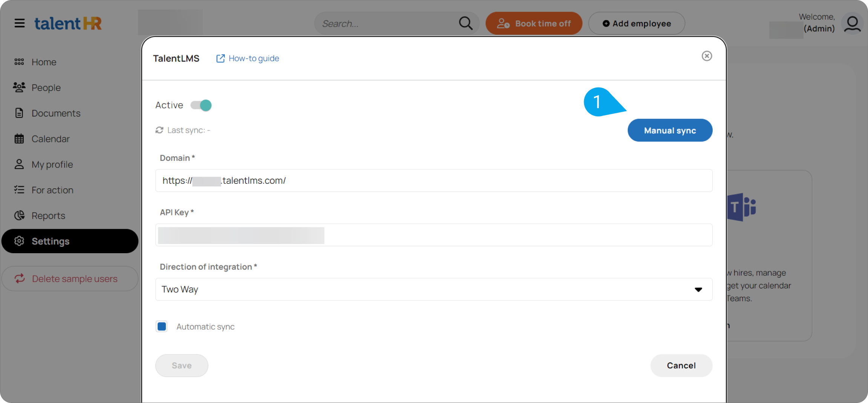Click the Documents file icon
Viewport: 868px width, 403px height.
point(19,113)
